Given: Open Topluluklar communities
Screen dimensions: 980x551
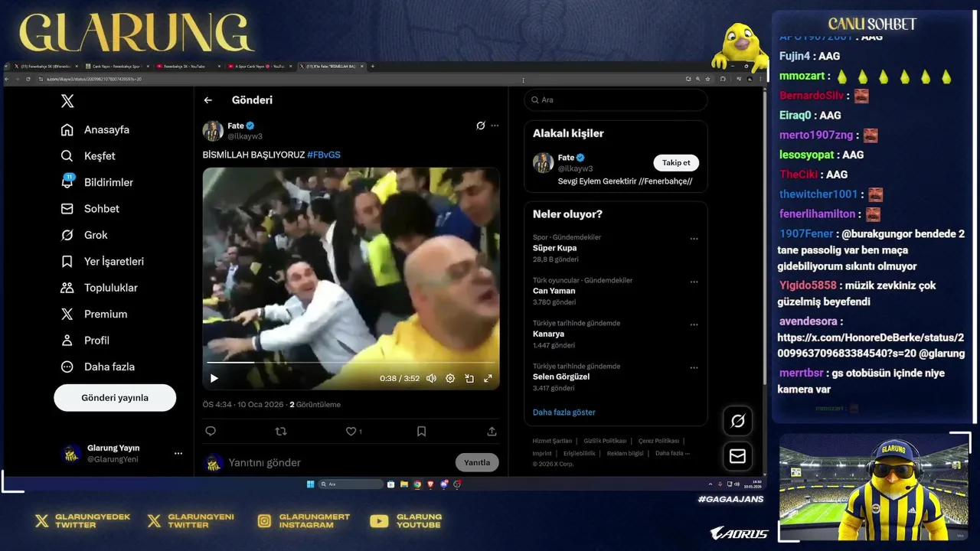Looking at the screenshot, I should (x=100, y=288).
